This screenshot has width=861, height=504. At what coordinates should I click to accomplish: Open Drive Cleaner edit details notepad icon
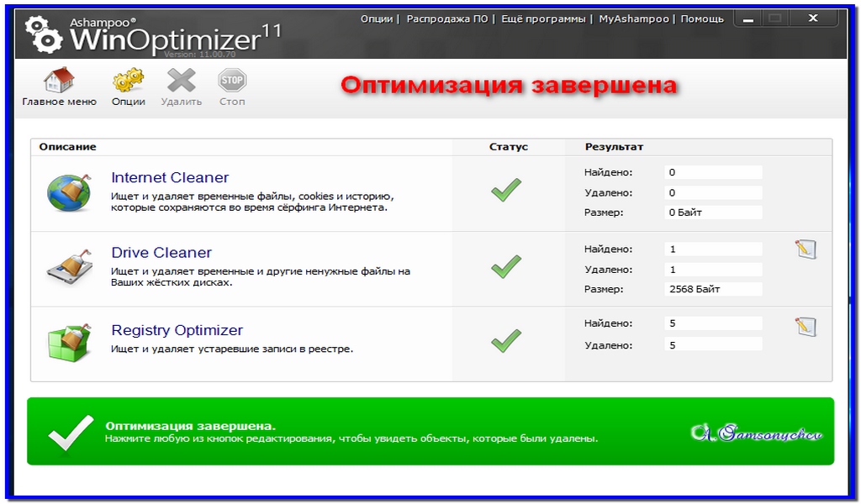point(806,249)
